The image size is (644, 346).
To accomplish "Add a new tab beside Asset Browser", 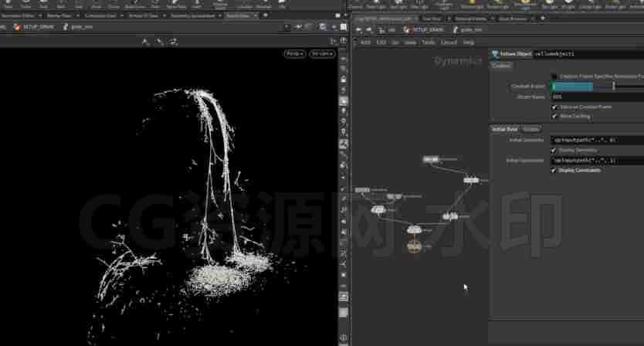I will pos(543,18).
